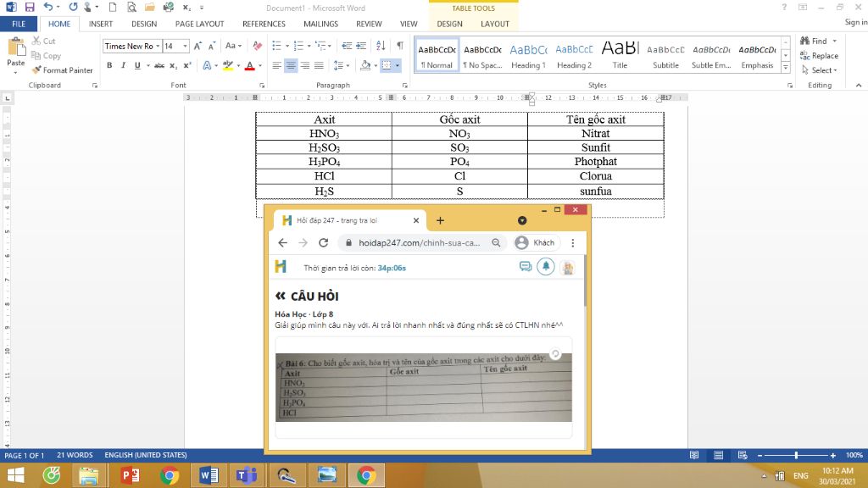Toggle Show/Hide paragraph marks

pos(400,46)
